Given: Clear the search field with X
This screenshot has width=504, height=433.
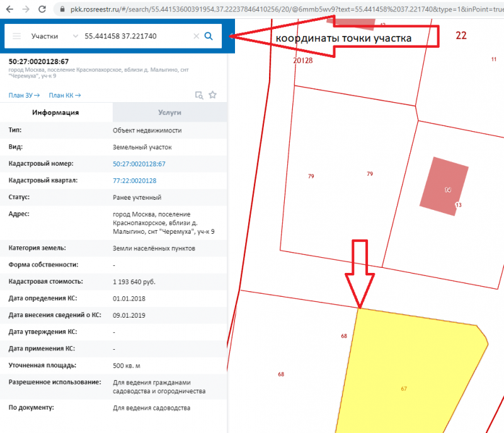Looking at the screenshot, I should point(196,37).
